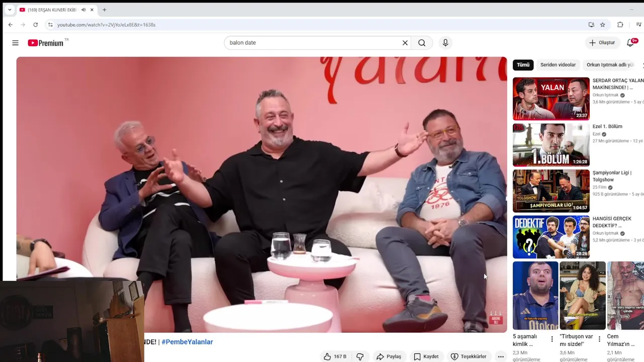
Task: Close the ERŞAN KUNERİ tab
Action: [92, 10]
